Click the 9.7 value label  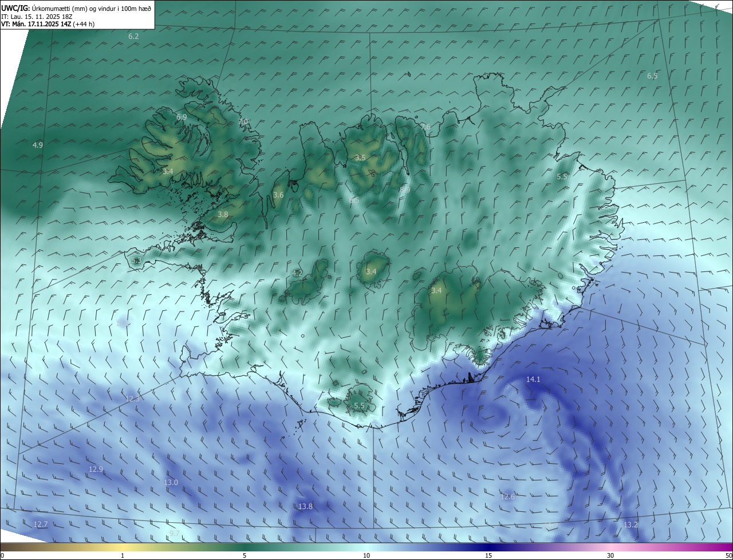pyautogui.click(x=175, y=534)
